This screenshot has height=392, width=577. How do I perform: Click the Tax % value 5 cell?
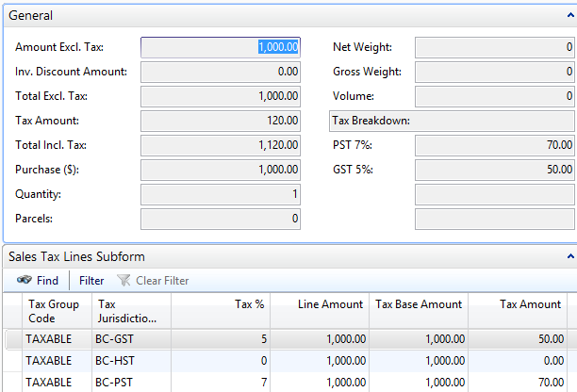point(221,339)
